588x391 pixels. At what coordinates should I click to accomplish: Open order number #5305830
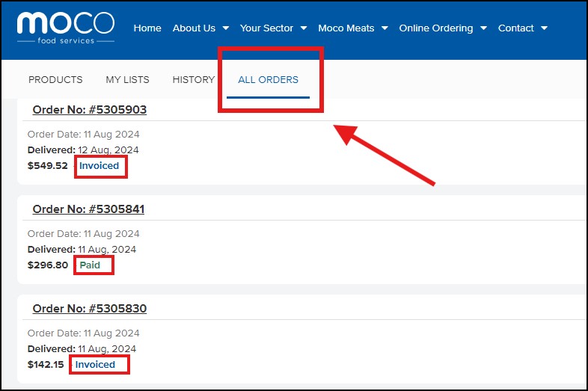[89, 309]
